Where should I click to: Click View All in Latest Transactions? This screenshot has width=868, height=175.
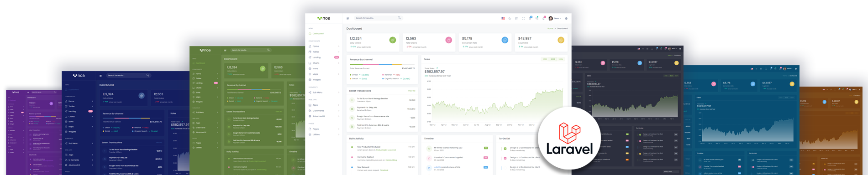click(411, 91)
